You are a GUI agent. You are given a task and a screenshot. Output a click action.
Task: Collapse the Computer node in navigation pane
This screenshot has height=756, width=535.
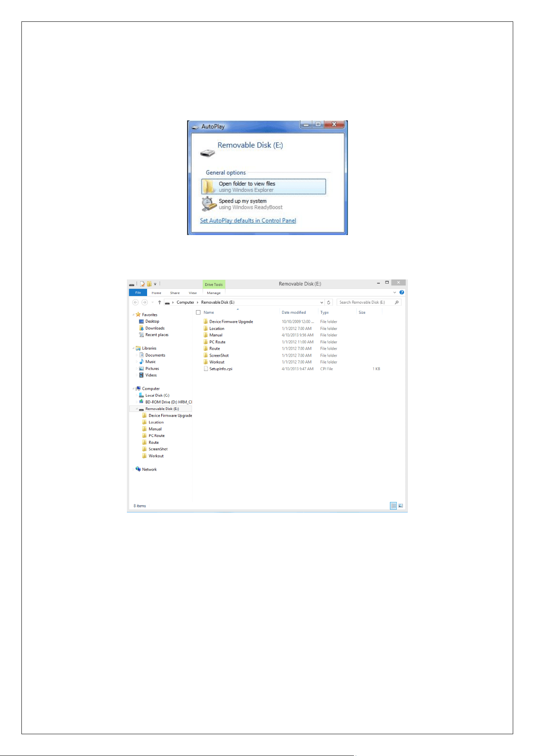click(x=133, y=388)
